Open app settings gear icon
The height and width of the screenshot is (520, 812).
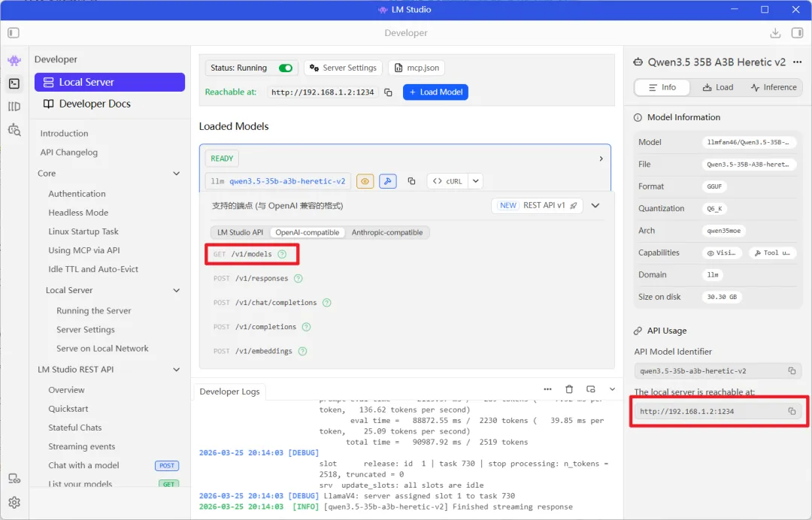pos(14,503)
